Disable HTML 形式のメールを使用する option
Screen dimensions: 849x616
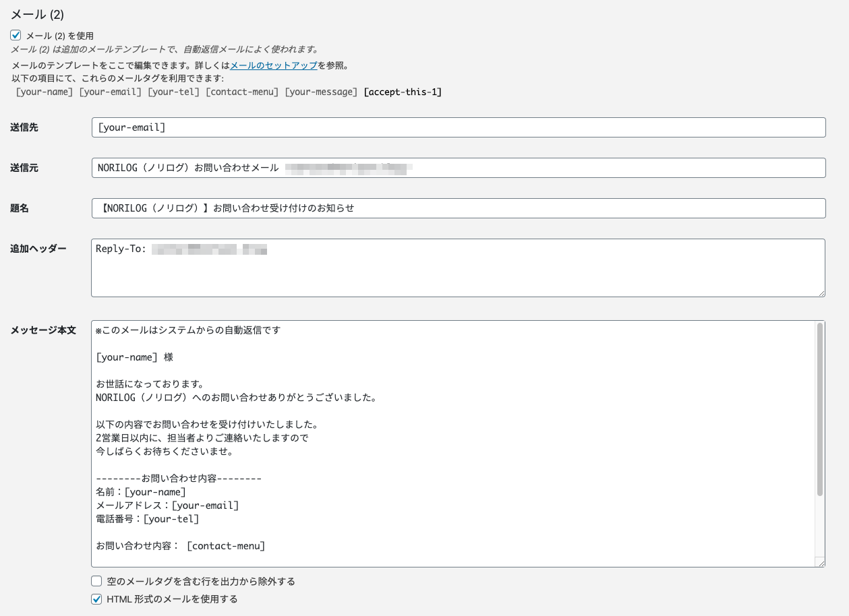pos(97,598)
